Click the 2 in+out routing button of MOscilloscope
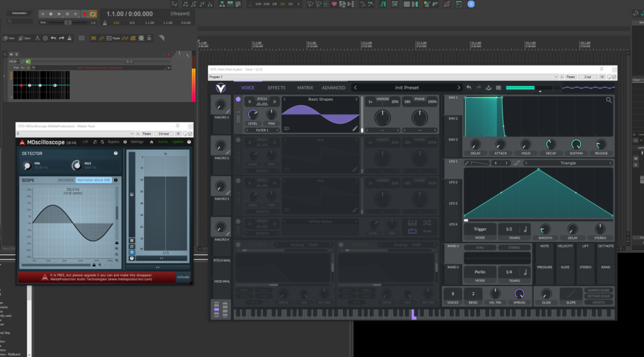The height and width of the screenshot is (357, 644). (164, 133)
